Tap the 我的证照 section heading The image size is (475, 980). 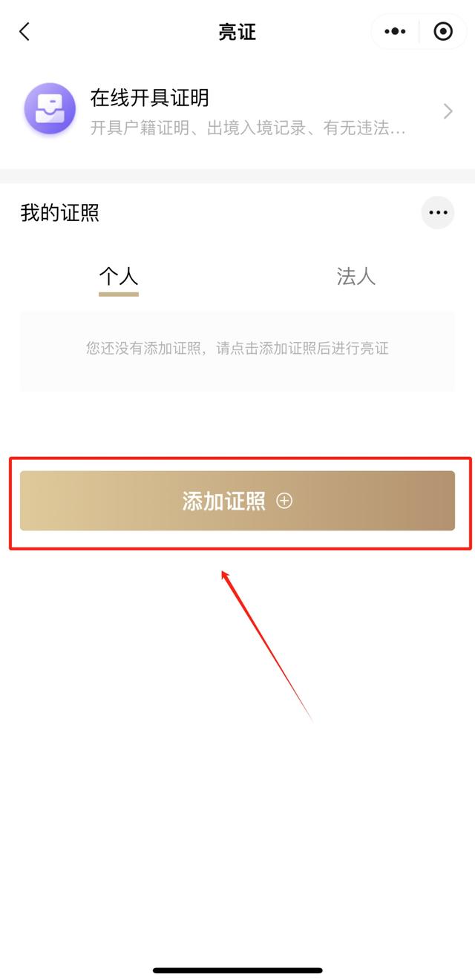60,213
